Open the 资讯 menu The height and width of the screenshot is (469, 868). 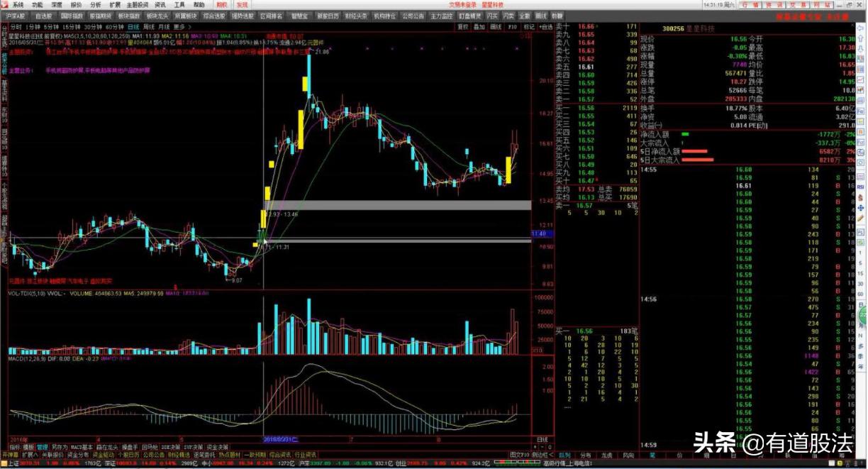[x=160, y=4]
